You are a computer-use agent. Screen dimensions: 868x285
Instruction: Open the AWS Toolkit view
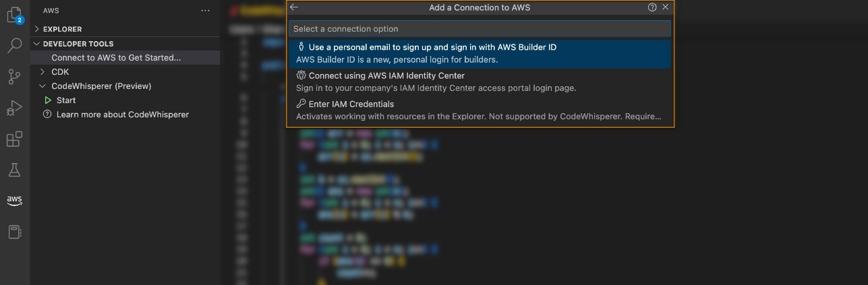coord(14,201)
